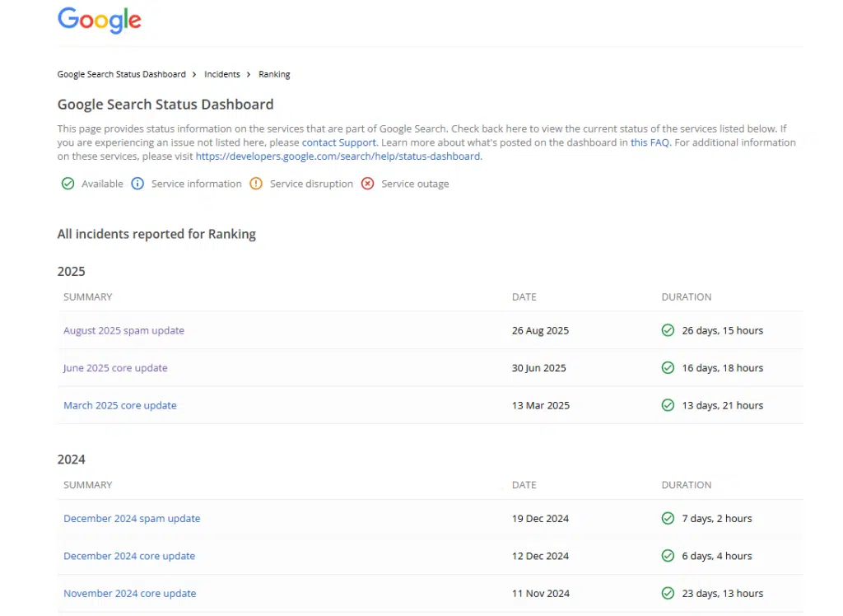843x616 pixels.
Task: Open this FAQ link
Action: [650, 142]
